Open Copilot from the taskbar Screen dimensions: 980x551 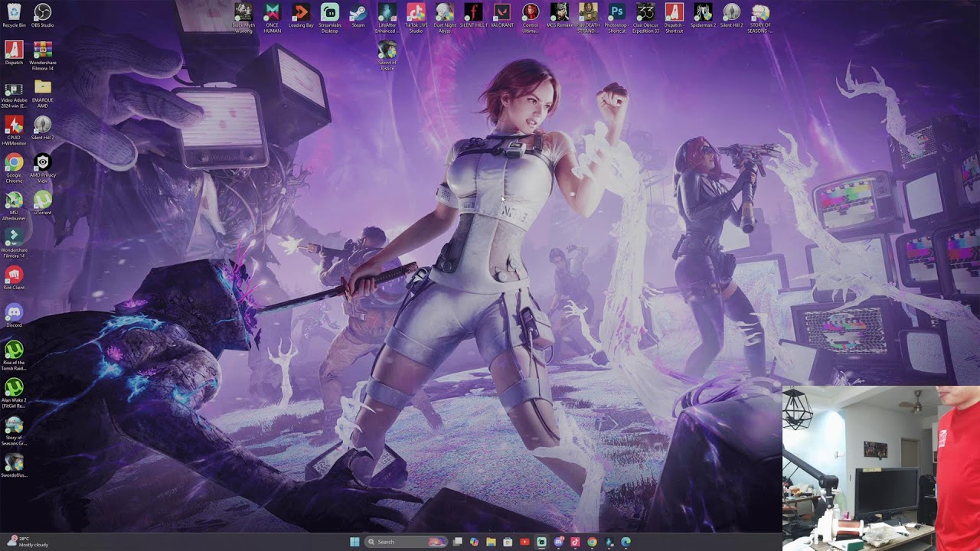coord(474,542)
